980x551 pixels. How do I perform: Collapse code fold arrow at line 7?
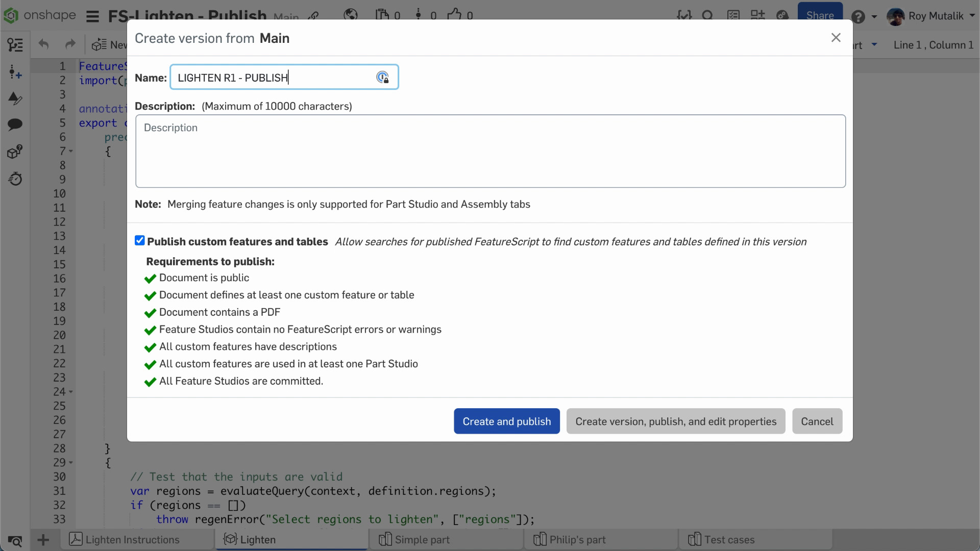(71, 152)
